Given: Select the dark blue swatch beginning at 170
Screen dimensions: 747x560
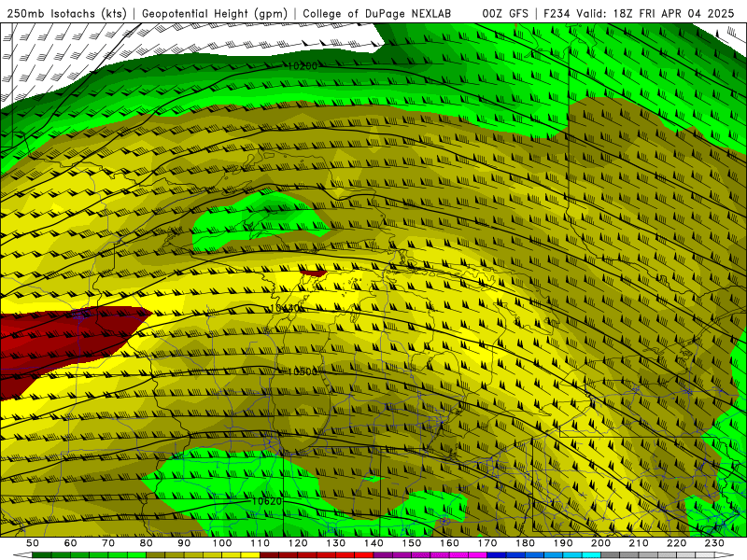Looking at the screenshot, I should pos(497,554).
